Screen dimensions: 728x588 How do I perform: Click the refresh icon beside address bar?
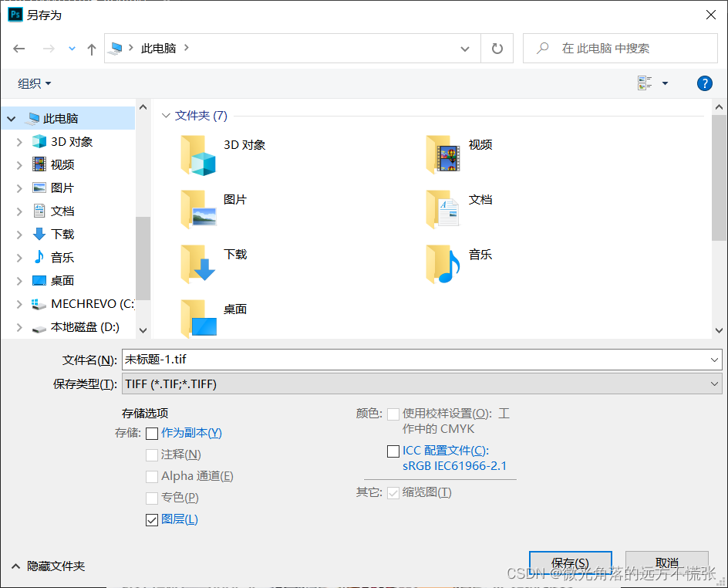[x=497, y=48]
